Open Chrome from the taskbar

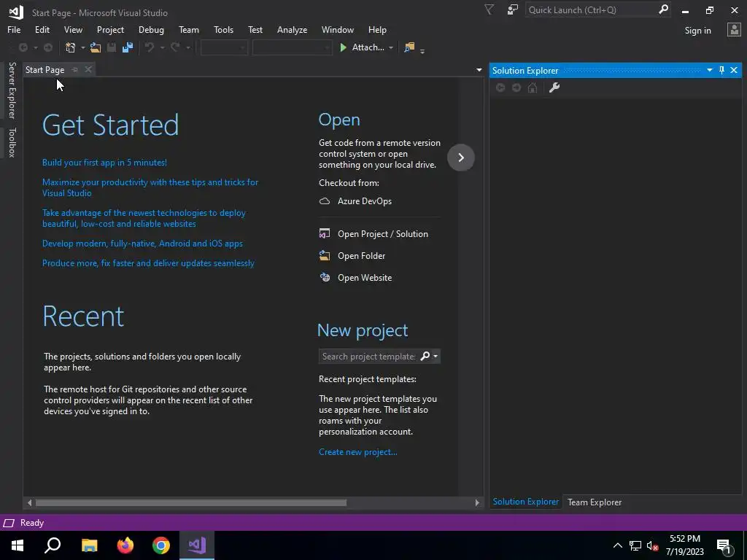pos(161,545)
